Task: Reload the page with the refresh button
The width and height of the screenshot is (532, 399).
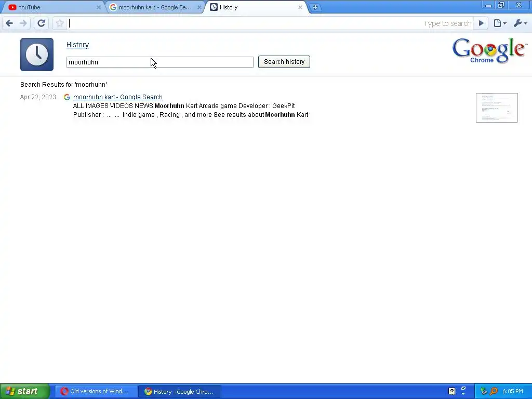Action: click(x=42, y=23)
